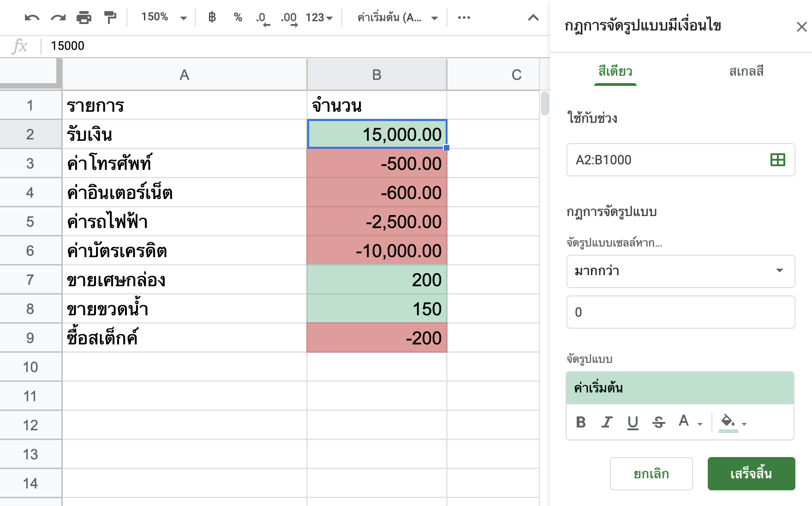Close the conditional formatting panel
The width and height of the screenshot is (812, 506).
(x=801, y=27)
